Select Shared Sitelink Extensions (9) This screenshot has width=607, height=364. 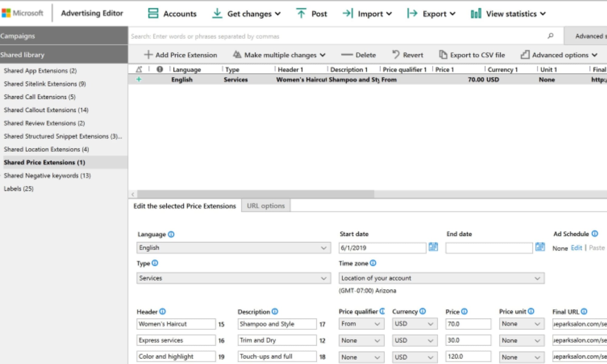(x=45, y=84)
